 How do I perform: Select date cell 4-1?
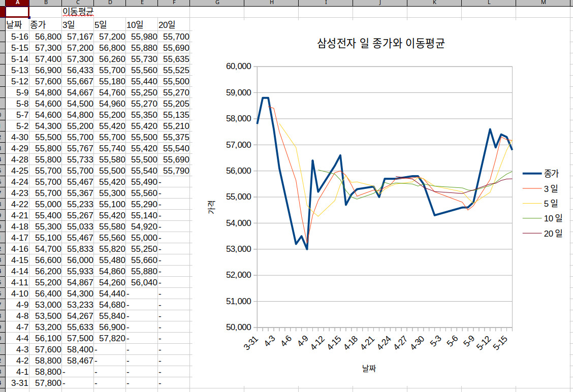click(x=17, y=372)
